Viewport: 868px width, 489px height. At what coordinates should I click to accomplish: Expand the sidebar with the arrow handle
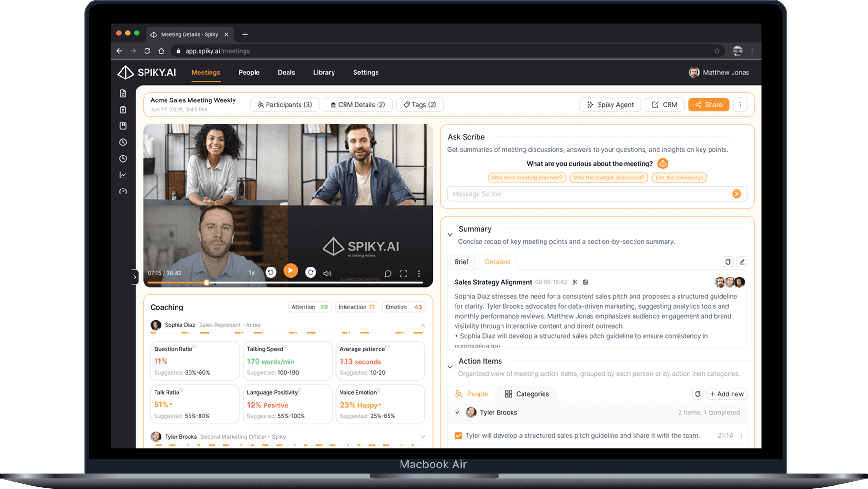point(135,277)
